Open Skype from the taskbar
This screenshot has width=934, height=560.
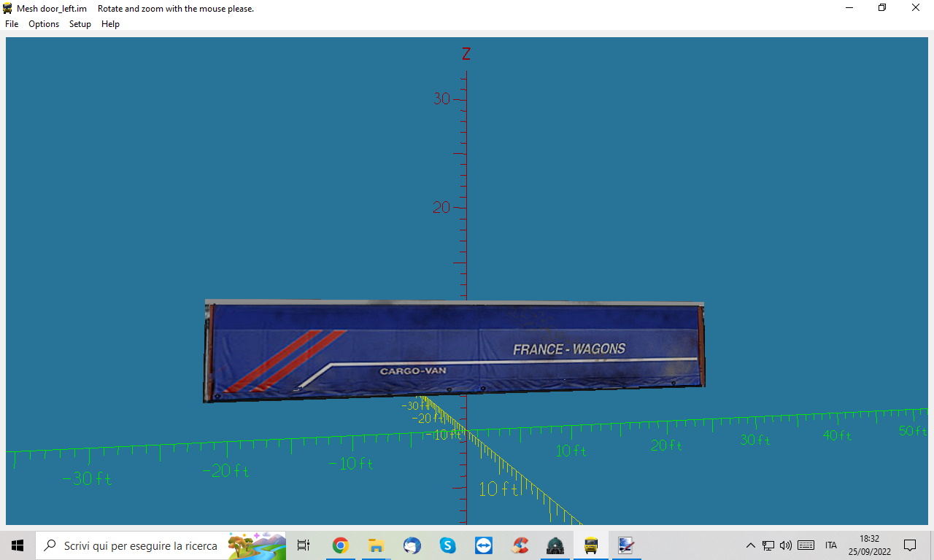tap(447, 545)
